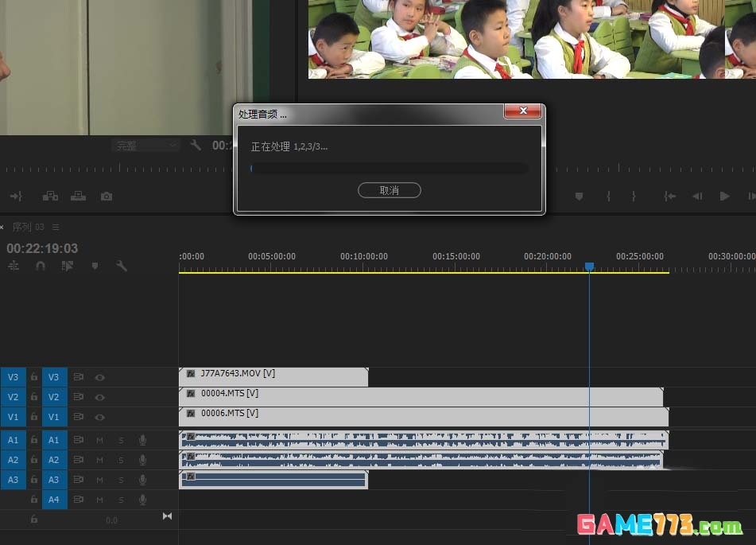This screenshot has width=756, height=545.
Task: Hide V1 track output with eye icon
Action: (100, 417)
